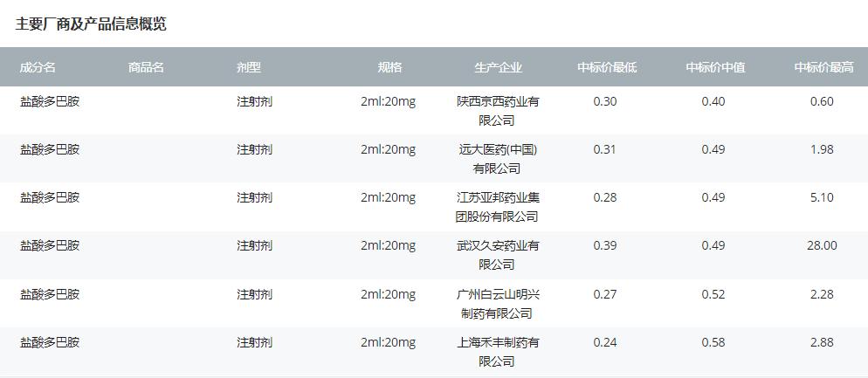Image resolution: width=868 pixels, height=378 pixels.
Task: Open 广州白云山明兴制药有限公司 entry
Action: click(498, 303)
